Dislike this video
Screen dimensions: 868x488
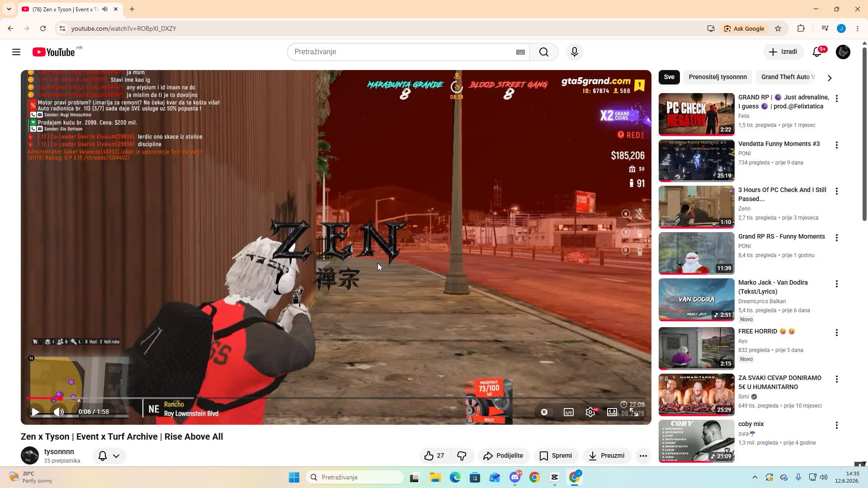462,456
